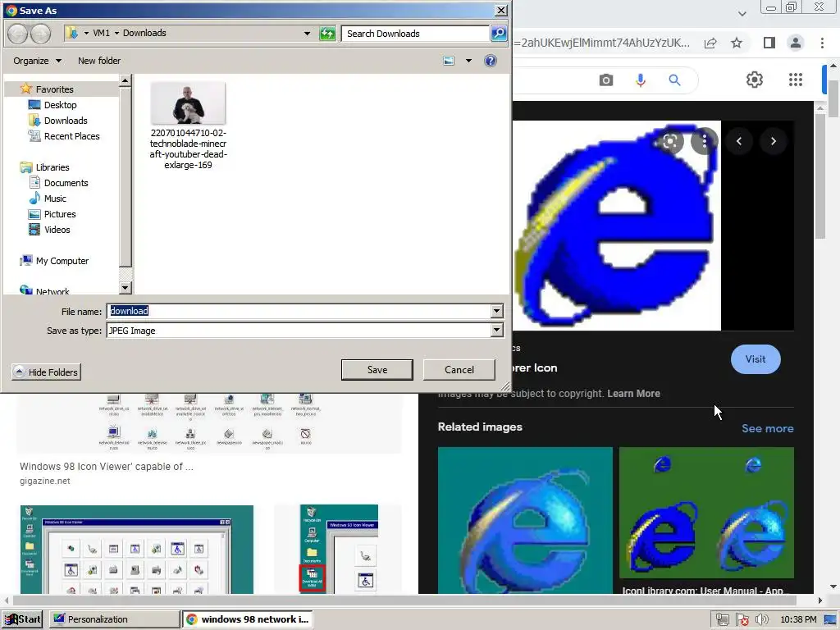Click the security shield tray icon with red X

742,620
